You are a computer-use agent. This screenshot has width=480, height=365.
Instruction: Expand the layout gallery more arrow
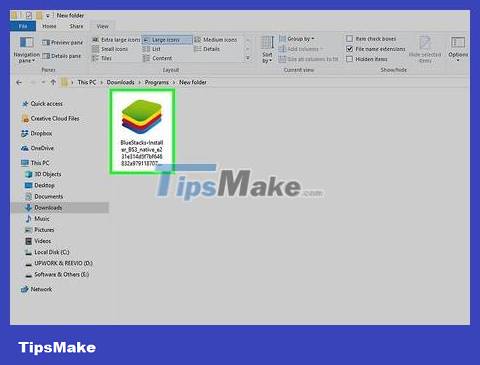click(248, 58)
